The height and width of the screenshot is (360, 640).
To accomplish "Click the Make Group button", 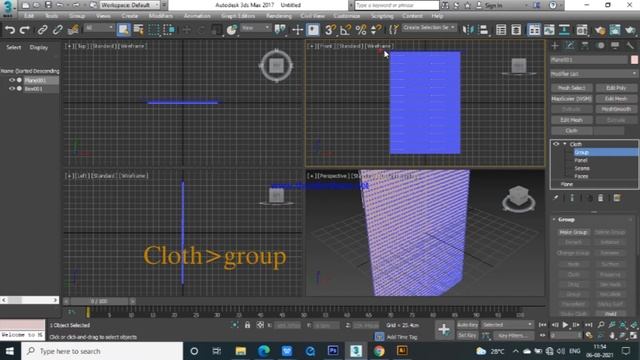I will [x=573, y=232].
